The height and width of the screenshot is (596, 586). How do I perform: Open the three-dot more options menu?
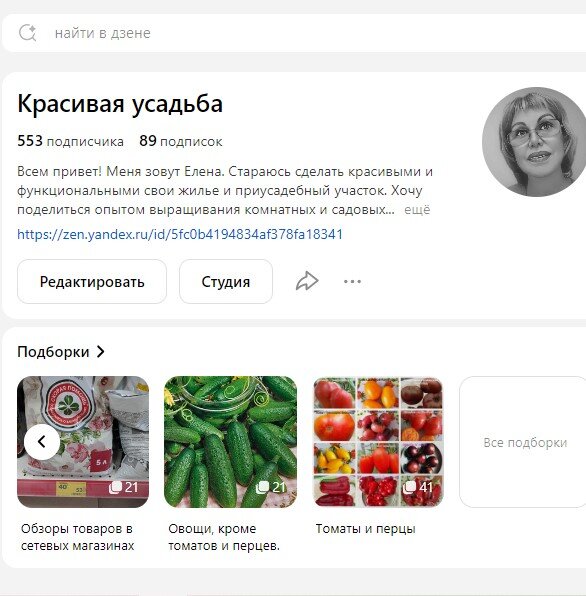(352, 282)
